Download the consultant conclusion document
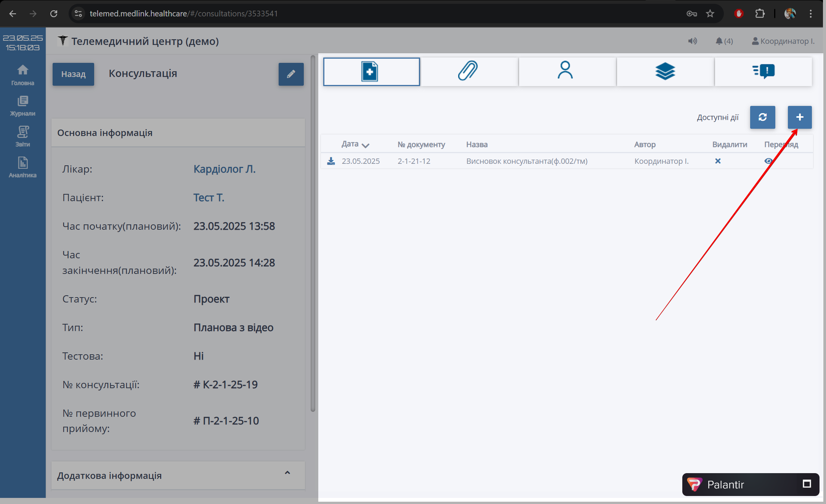 click(x=331, y=161)
